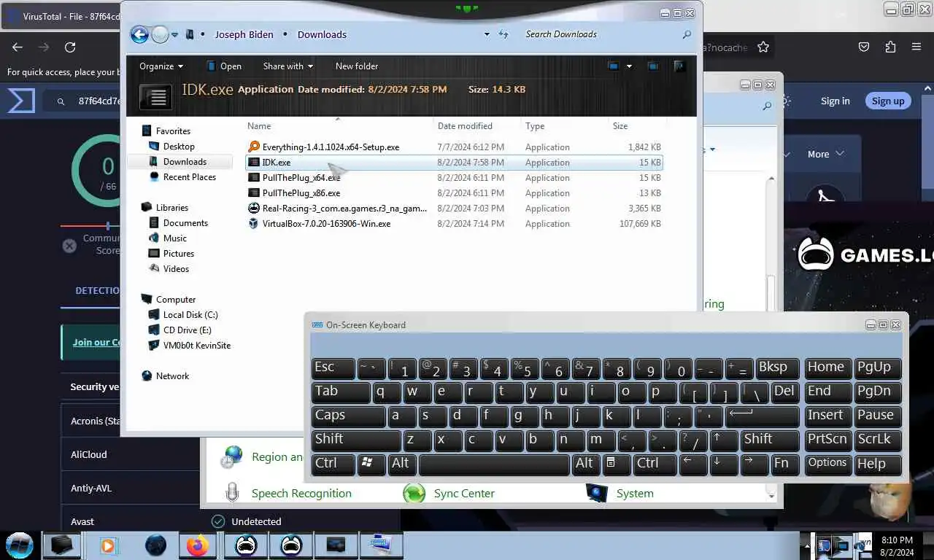Click New folder in Explorer toolbar
The width and height of the screenshot is (934, 560).
pos(356,66)
